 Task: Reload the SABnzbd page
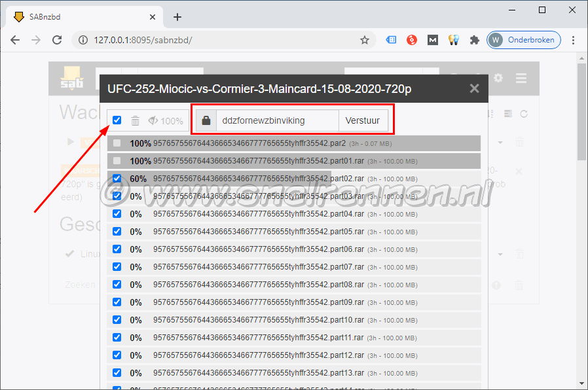[x=57, y=40]
